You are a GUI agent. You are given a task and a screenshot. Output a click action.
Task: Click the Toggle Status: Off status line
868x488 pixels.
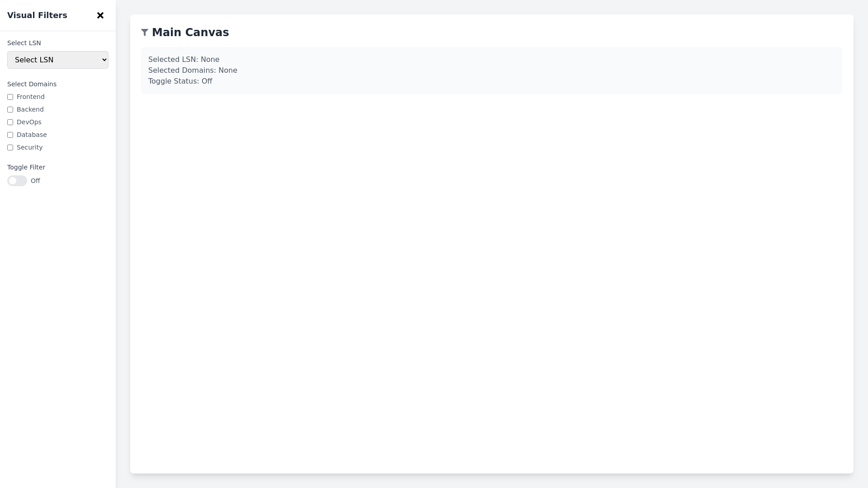(x=180, y=81)
